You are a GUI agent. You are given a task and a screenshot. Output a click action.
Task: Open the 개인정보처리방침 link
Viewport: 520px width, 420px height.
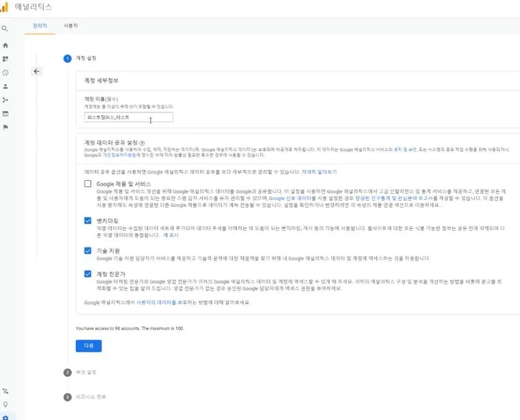(x=119, y=155)
